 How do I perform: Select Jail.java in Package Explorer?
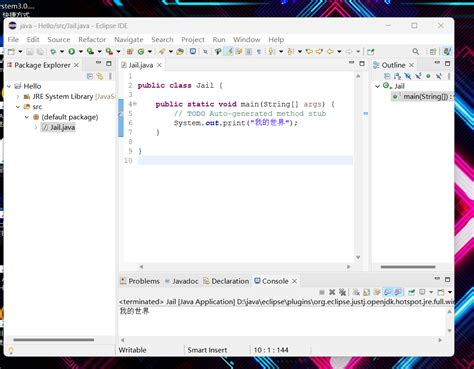(59, 127)
